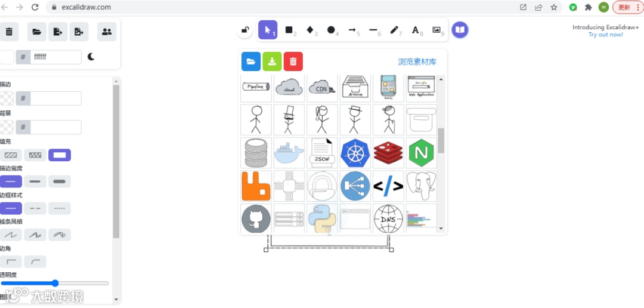Set thin stroke width
The width and height of the screenshot is (644, 308).
pyautogui.click(x=11, y=181)
